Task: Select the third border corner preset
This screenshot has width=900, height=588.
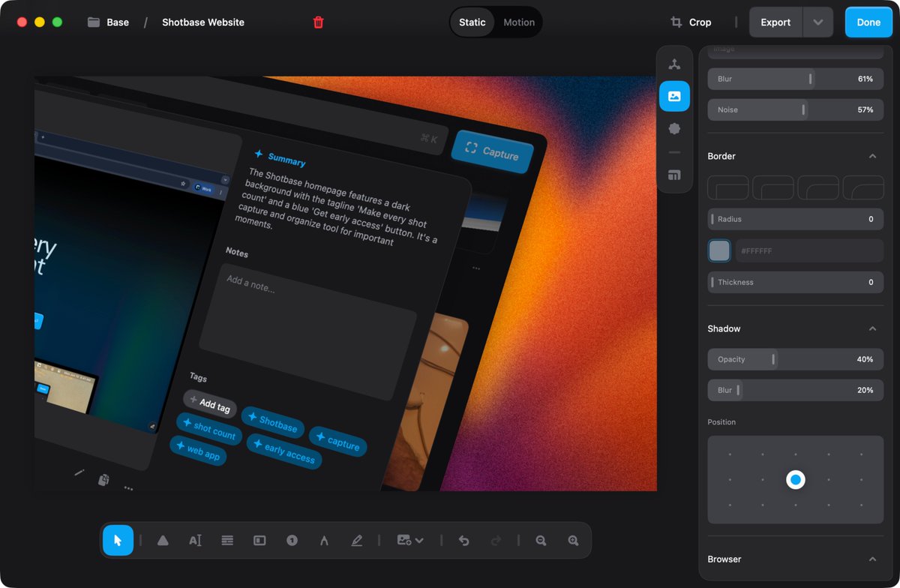Action: coord(818,187)
